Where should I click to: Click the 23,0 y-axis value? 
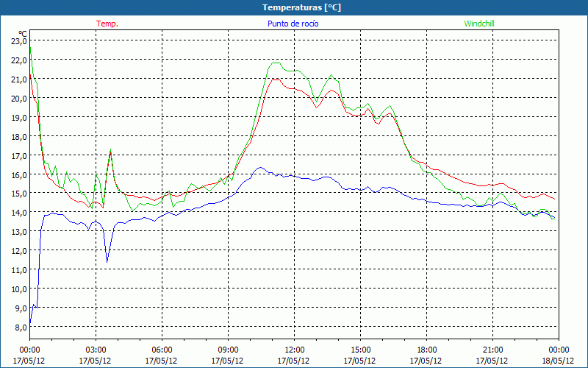(x=19, y=41)
